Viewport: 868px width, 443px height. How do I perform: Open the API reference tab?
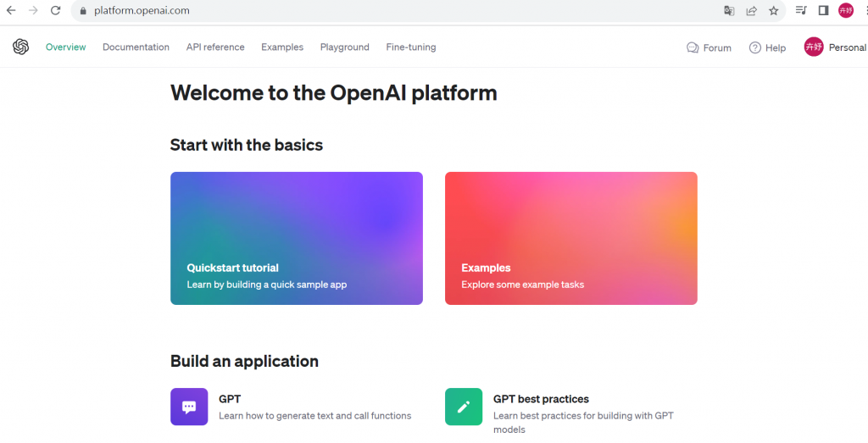[x=215, y=47]
